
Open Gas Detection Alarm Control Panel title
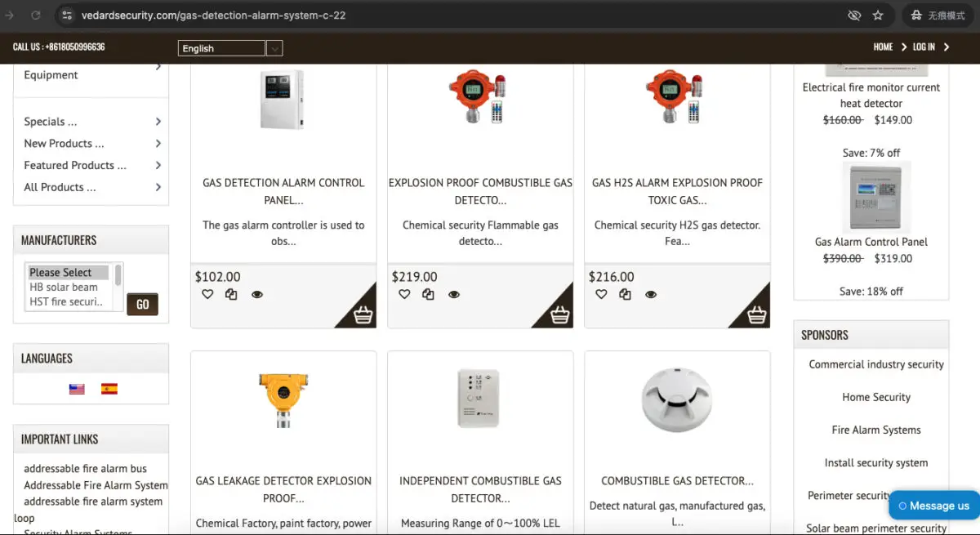(283, 191)
